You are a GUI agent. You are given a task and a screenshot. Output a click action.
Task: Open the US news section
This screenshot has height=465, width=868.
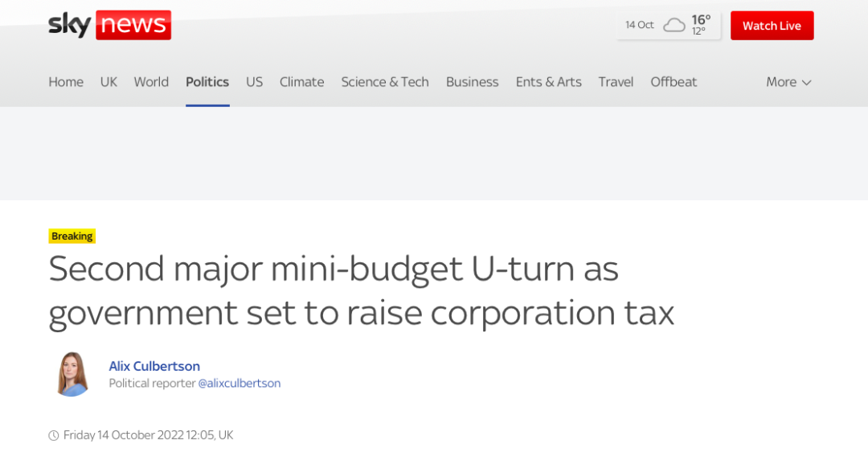click(254, 82)
